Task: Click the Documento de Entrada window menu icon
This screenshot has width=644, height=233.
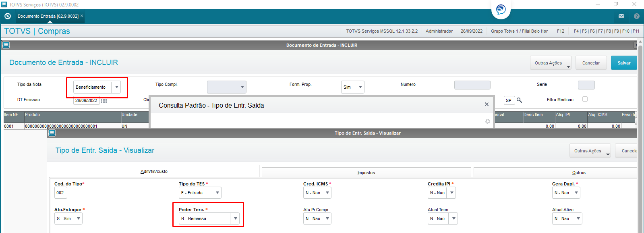Action: tap(6, 45)
